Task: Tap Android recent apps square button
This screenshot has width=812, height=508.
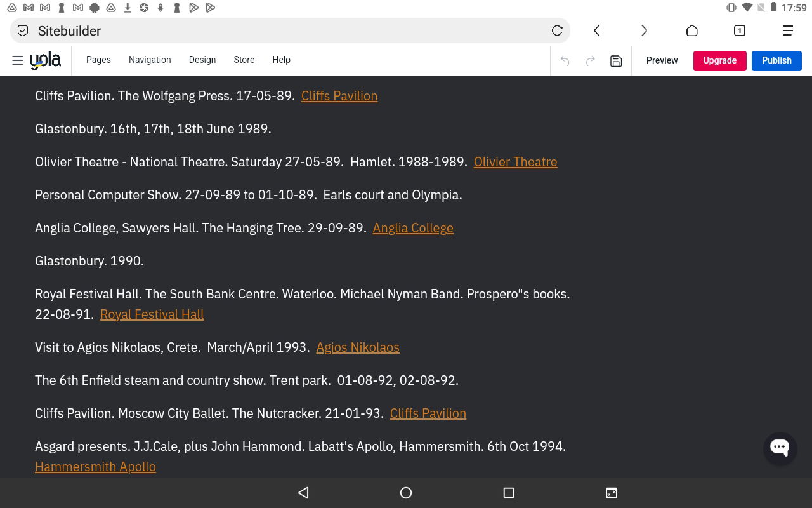Action: 508,493
